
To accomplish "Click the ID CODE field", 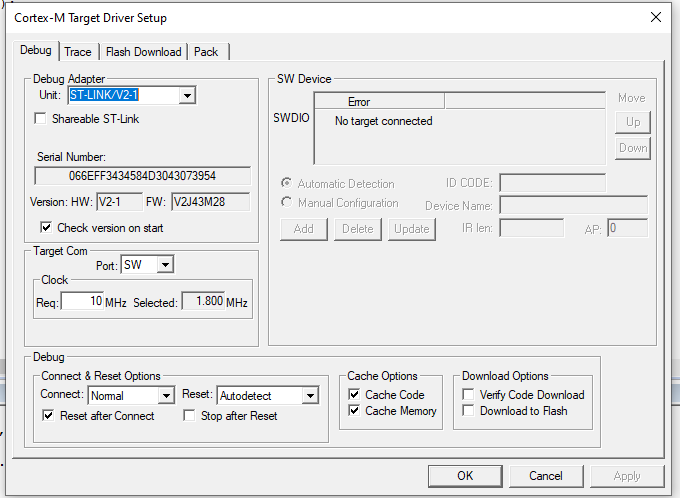I will point(552,183).
